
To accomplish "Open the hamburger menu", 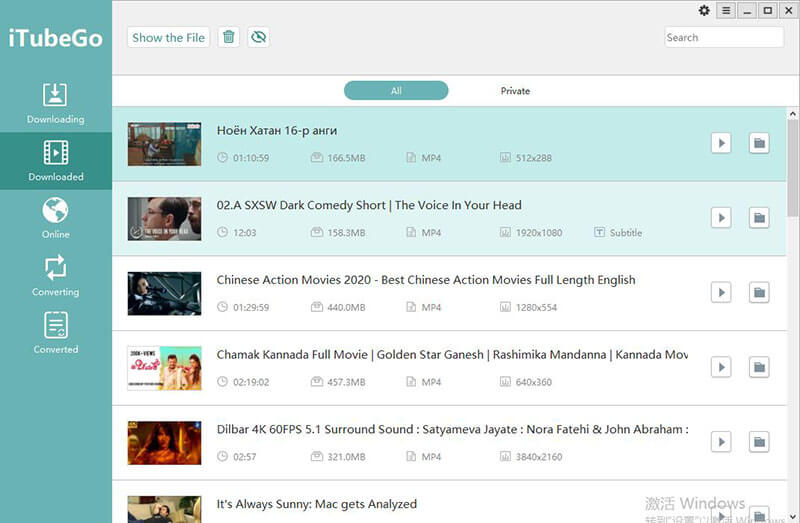I will coord(726,11).
